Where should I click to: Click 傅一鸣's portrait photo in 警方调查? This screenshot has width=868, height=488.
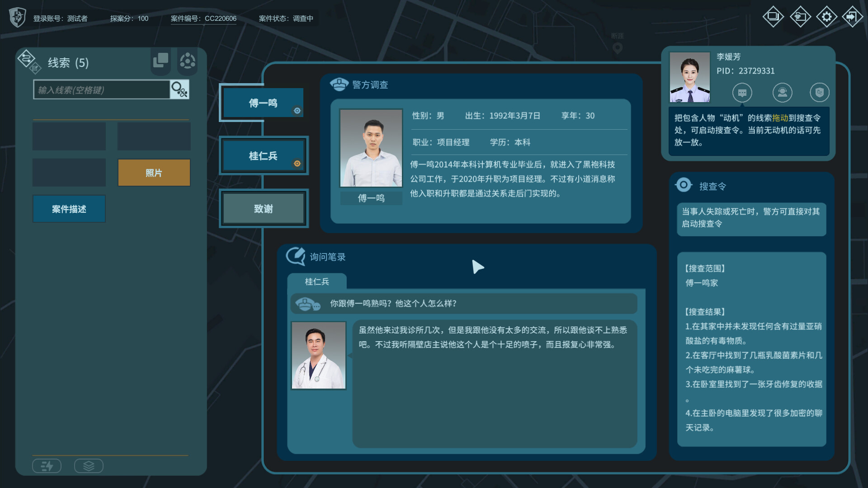click(371, 148)
